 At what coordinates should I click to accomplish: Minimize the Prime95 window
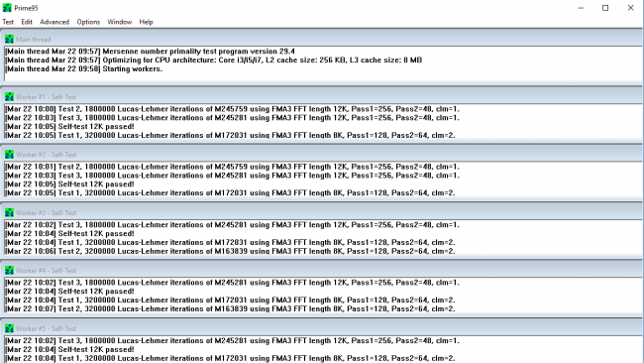click(581, 8)
